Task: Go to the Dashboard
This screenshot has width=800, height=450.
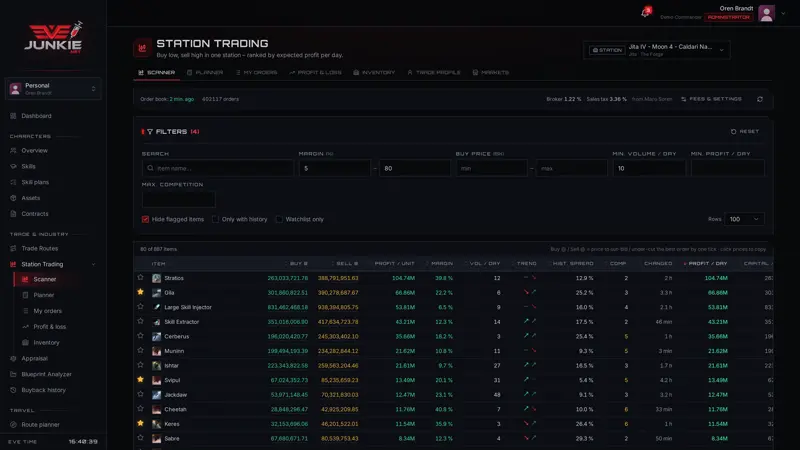Action: tap(36, 116)
